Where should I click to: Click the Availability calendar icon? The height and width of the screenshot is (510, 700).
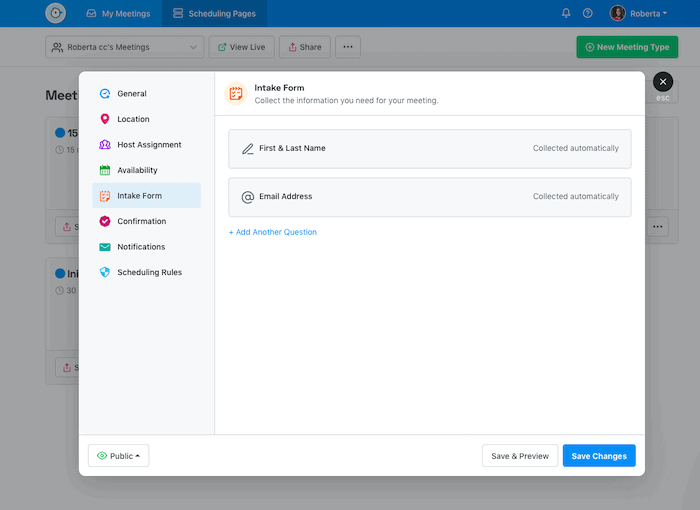[x=105, y=170]
